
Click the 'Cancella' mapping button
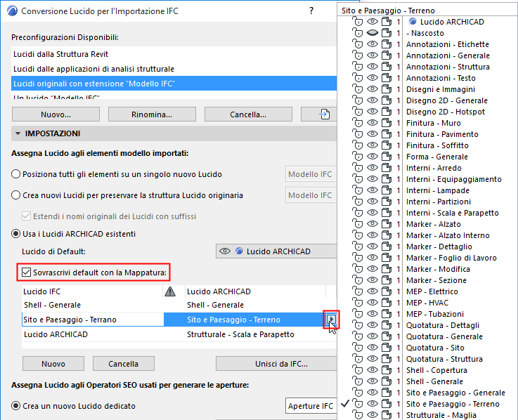point(124,364)
